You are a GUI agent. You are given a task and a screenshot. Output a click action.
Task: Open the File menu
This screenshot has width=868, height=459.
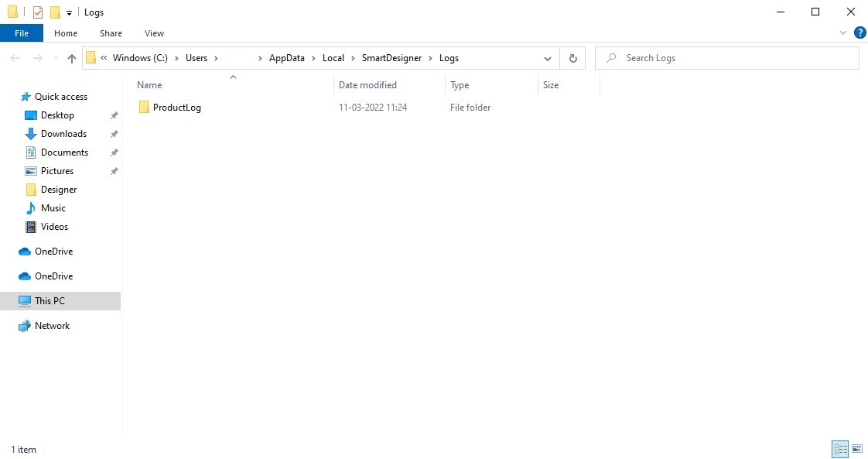coord(22,33)
